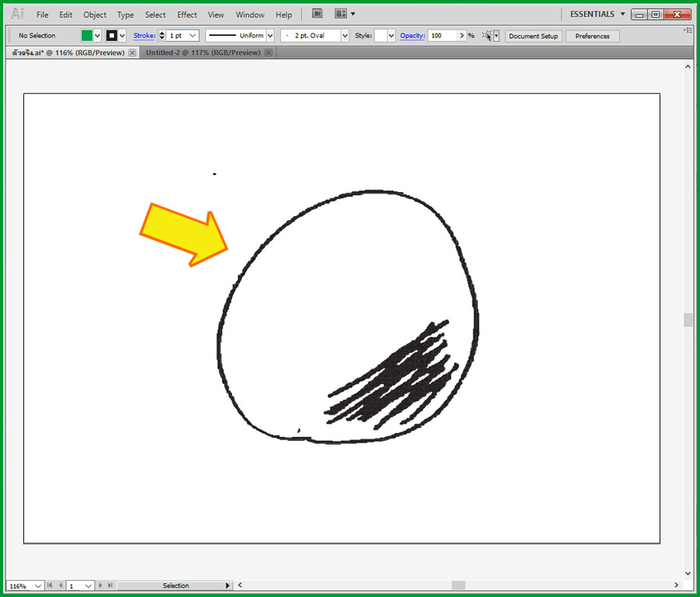
Task: Close the first .ai document tab
Action: tap(132, 53)
